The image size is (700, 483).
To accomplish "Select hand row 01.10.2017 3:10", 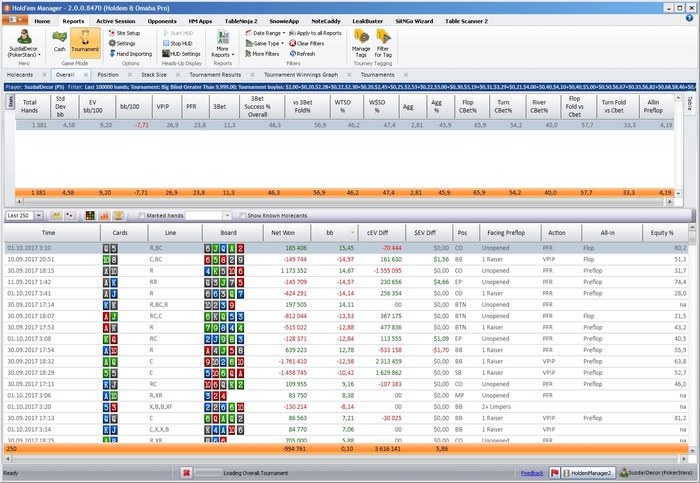I will point(346,248).
